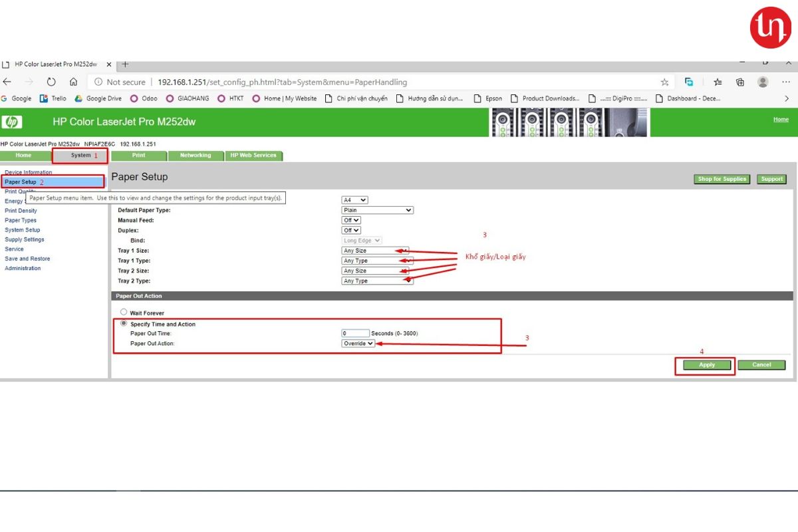Open the browser profile avatar
This screenshot has height=532, width=798.
tap(763, 82)
